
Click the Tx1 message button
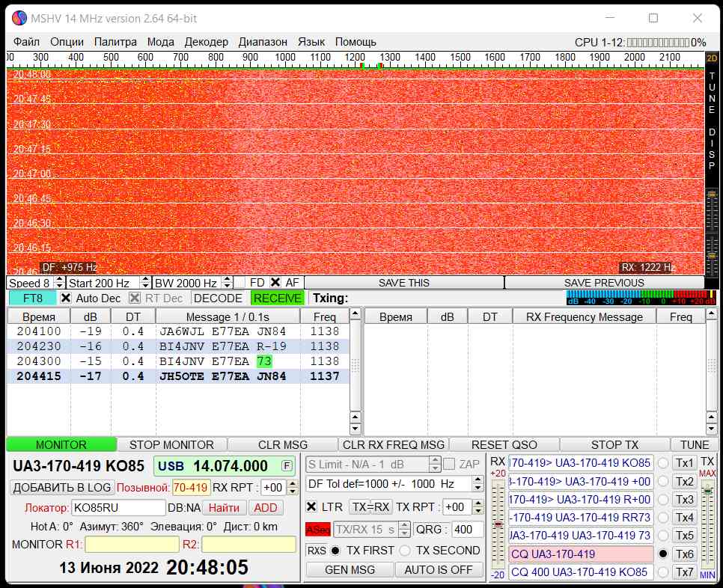click(x=684, y=463)
